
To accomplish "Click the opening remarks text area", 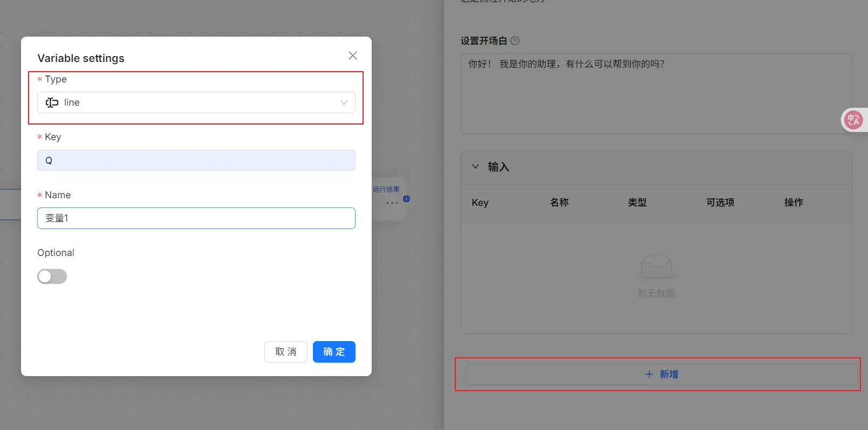I will pyautogui.click(x=656, y=94).
